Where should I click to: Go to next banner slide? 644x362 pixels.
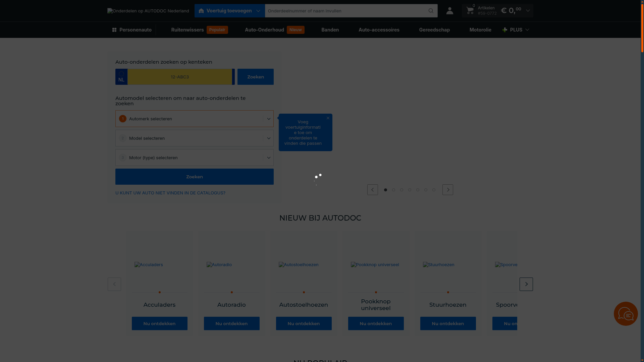pos(447,190)
